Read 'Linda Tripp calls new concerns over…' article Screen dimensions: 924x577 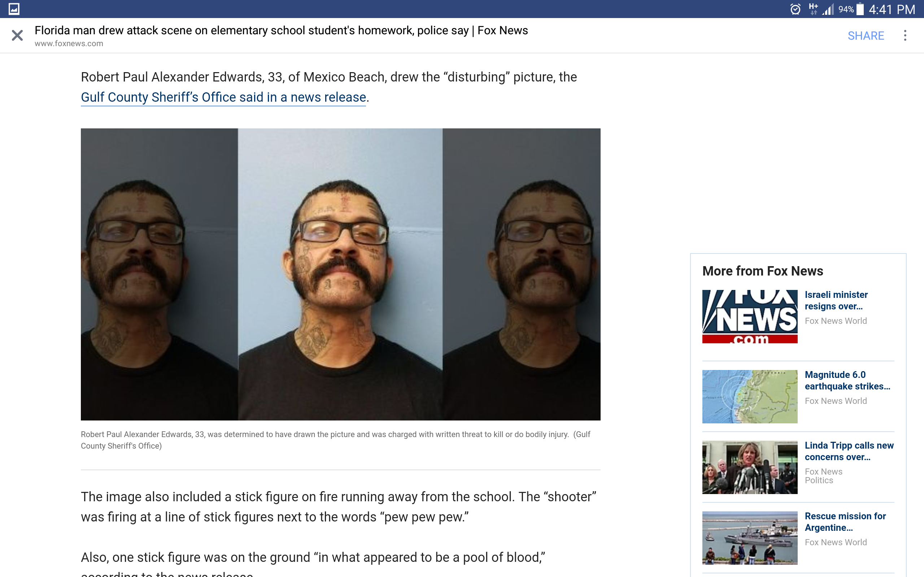point(849,451)
